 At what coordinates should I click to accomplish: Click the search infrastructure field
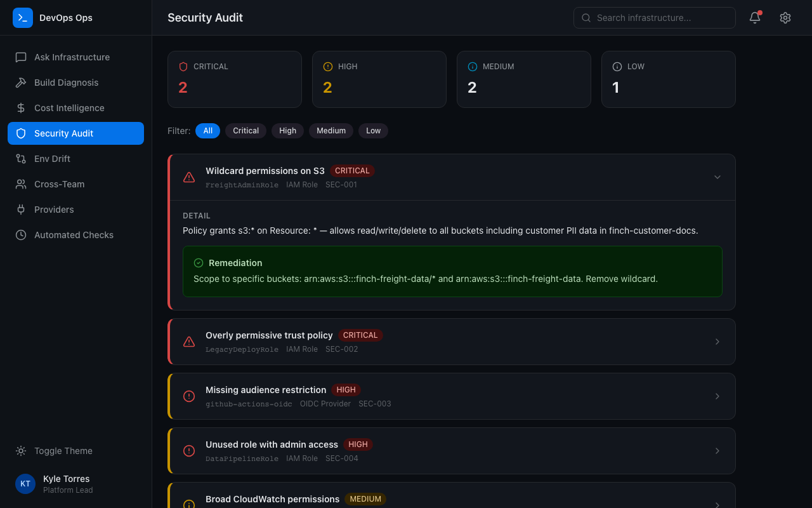(654, 18)
